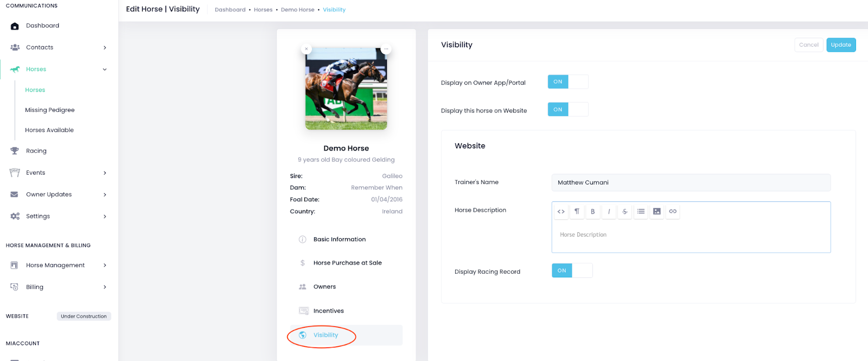The height and width of the screenshot is (361, 868).
Task: Apply strikethrough formatting in description editor
Action: point(625,212)
